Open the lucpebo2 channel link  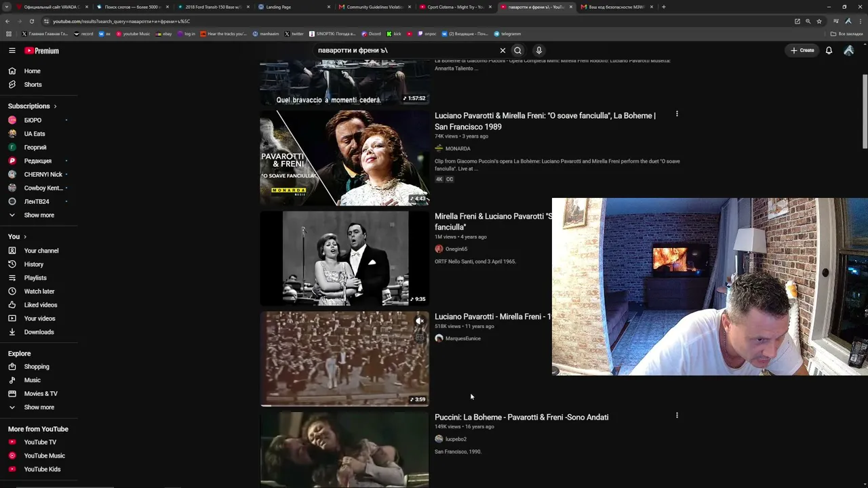click(456, 439)
